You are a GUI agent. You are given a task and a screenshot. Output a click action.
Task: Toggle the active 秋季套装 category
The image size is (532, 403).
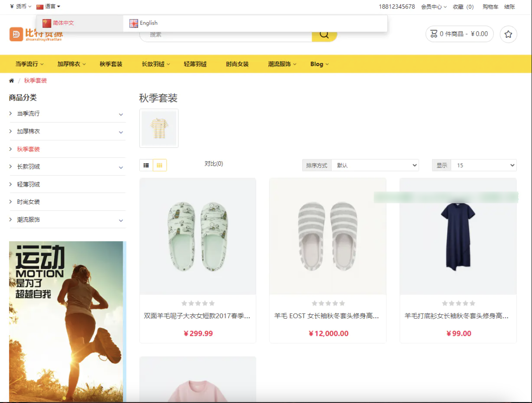[x=29, y=149]
